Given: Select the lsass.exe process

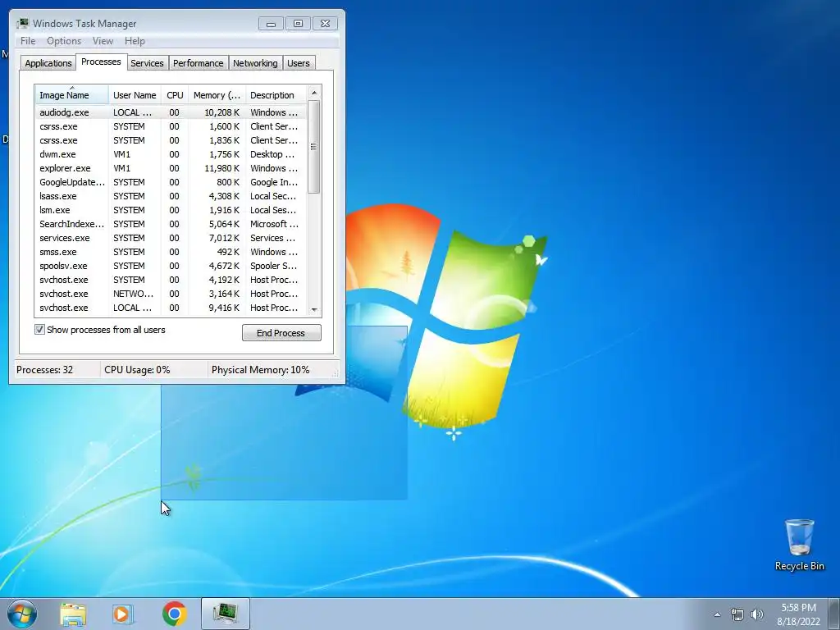Looking at the screenshot, I should click(x=171, y=196).
